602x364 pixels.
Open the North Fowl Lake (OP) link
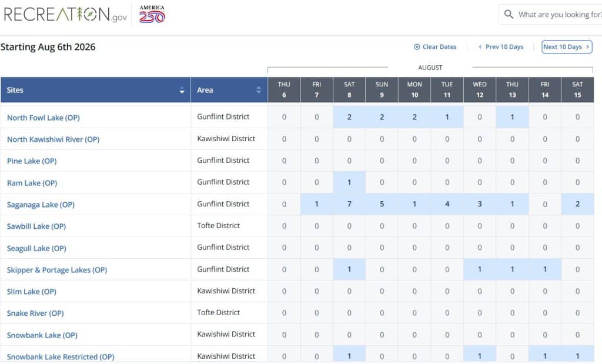coord(43,118)
